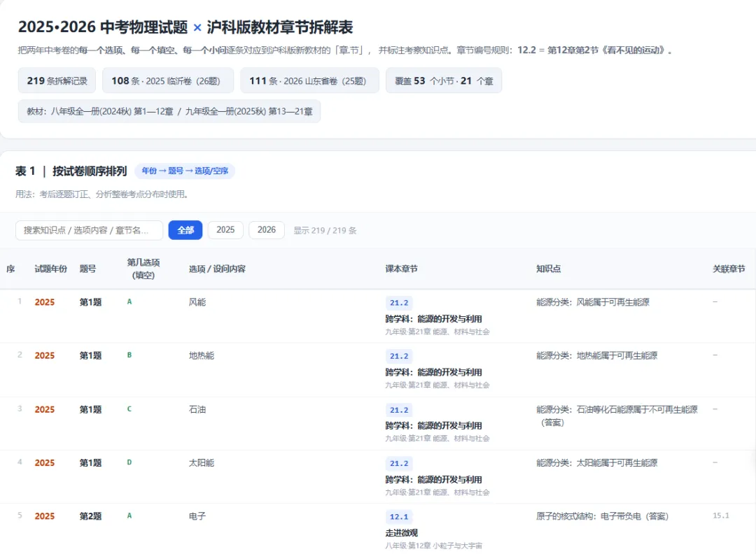Screen dimensions: 756x554
Task: Click 能源分类：风能属于可再生能源 text
Action: [593, 302]
